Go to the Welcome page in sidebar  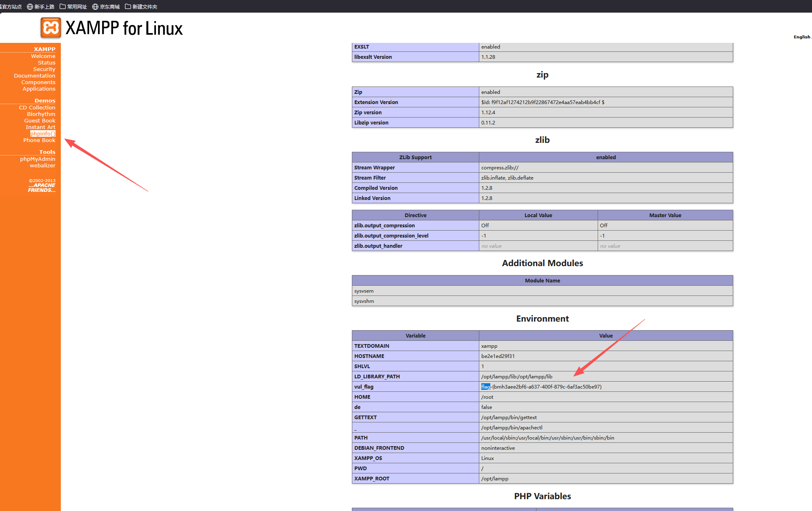(43, 56)
